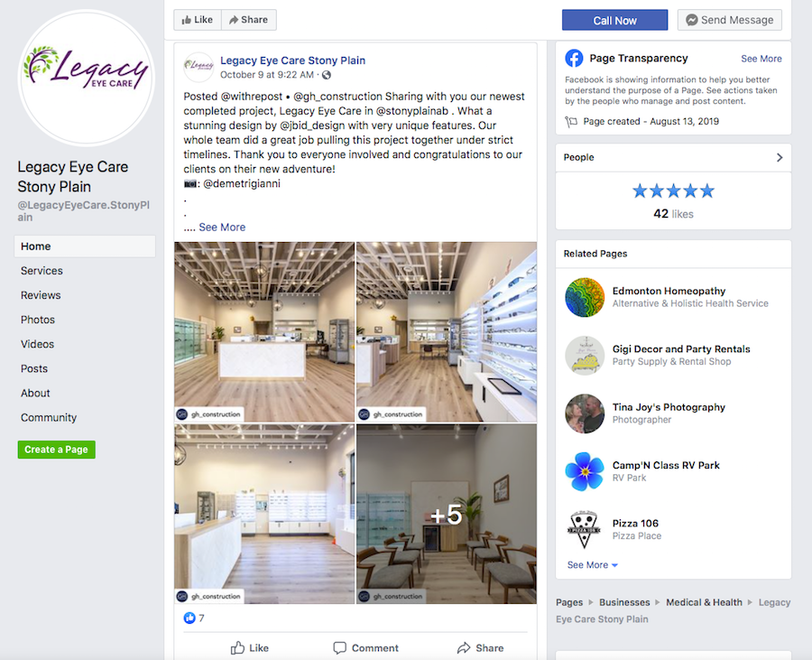The width and height of the screenshot is (812, 660).
Task: Expand the People section chevron
Action: 780,157
